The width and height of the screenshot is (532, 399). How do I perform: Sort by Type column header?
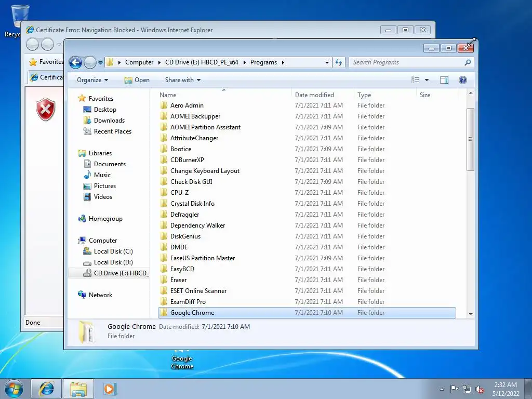[364, 96]
